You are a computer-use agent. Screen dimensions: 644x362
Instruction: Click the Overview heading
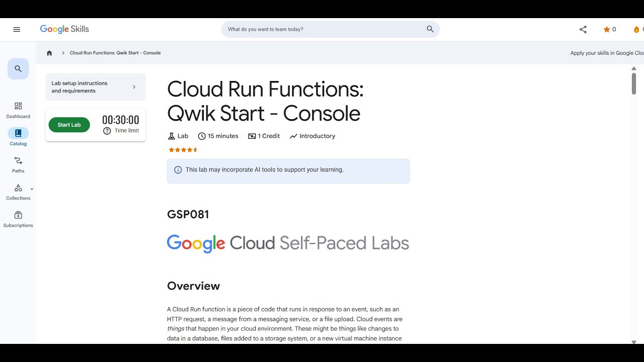click(x=194, y=286)
